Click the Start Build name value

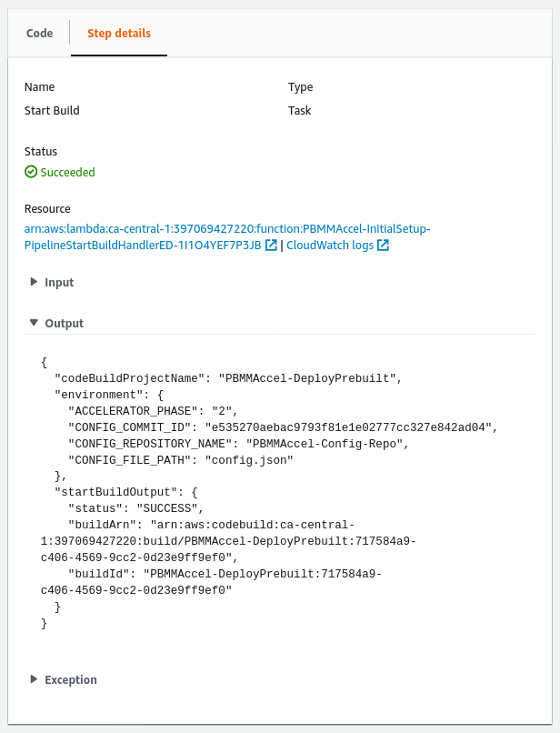pyautogui.click(x=52, y=111)
